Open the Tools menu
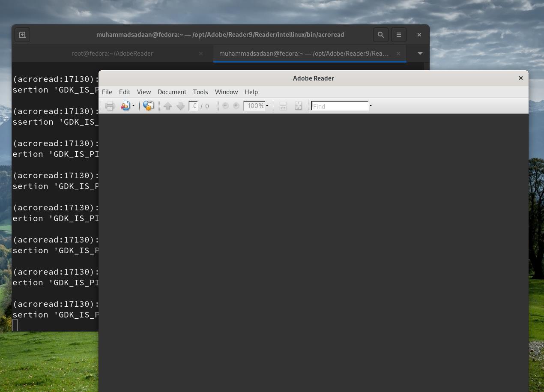This screenshot has width=544, height=392. click(x=200, y=92)
